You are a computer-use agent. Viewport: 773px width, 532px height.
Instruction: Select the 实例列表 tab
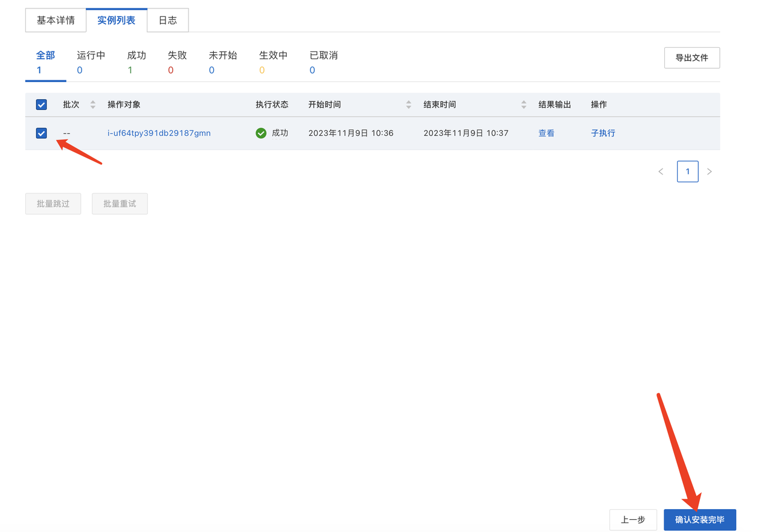point(117,21)
